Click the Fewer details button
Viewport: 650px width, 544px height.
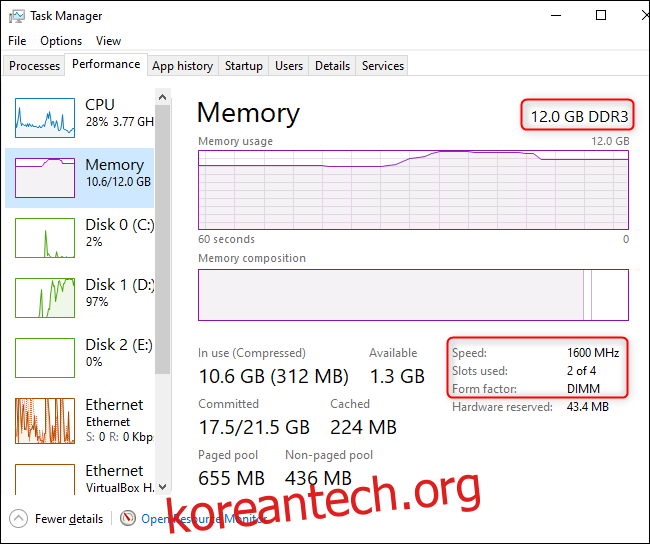[68, 519]
